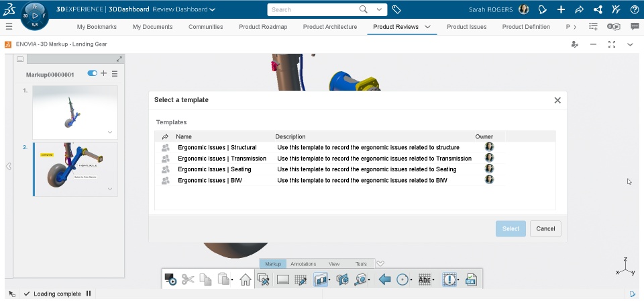The image size is (644, 303).
Task: Select Ergonomic Issues | Structural template
Action: [x=330, y=147]
